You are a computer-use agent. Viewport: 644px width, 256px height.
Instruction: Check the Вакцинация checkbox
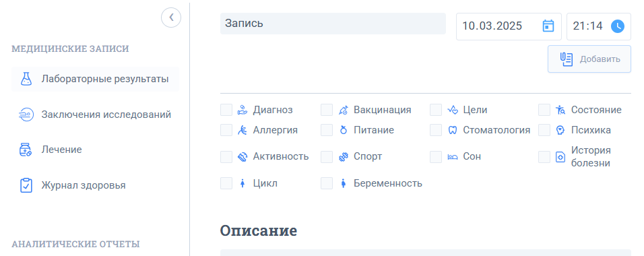(327, 110)
